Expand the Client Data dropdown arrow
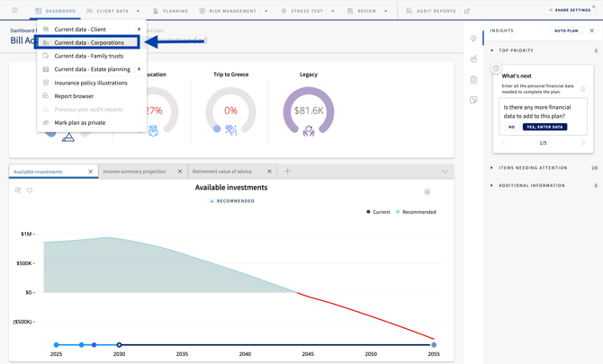Viewport: 603px width, 364px height. tap(138, 11)
